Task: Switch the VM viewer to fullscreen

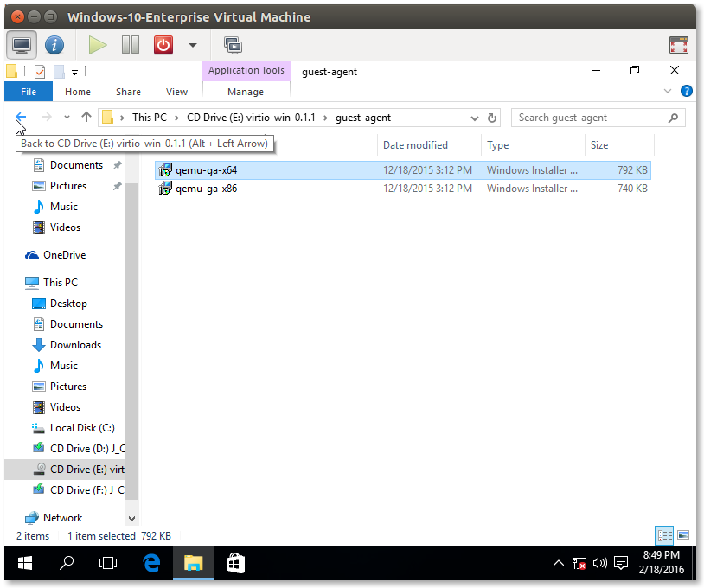Action: [x=678, y=45]
